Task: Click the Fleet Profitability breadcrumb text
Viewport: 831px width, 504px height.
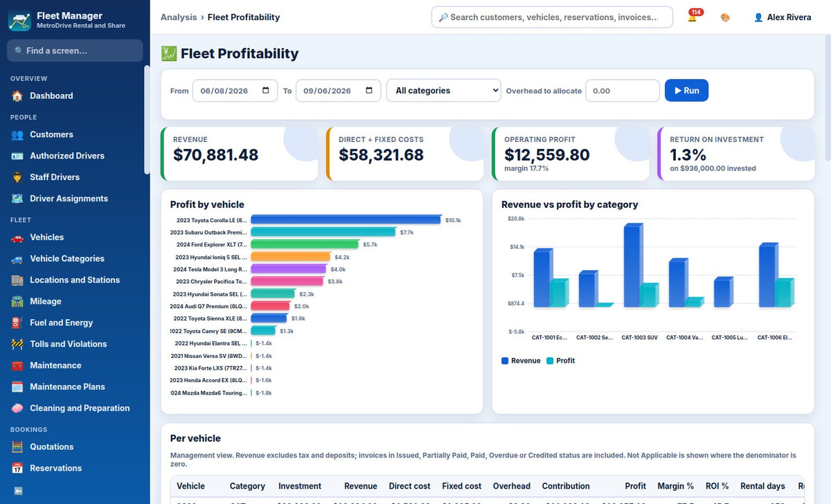Action: (244, 17)
